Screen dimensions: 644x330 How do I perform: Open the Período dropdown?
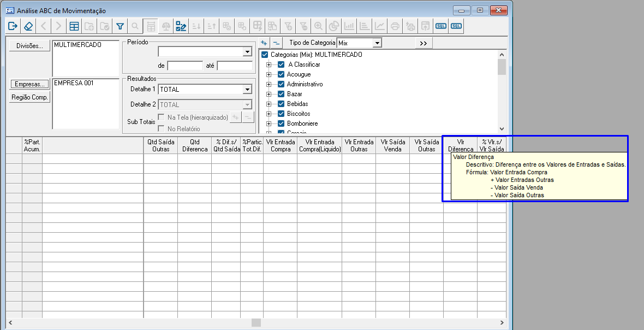pos(247,52)
